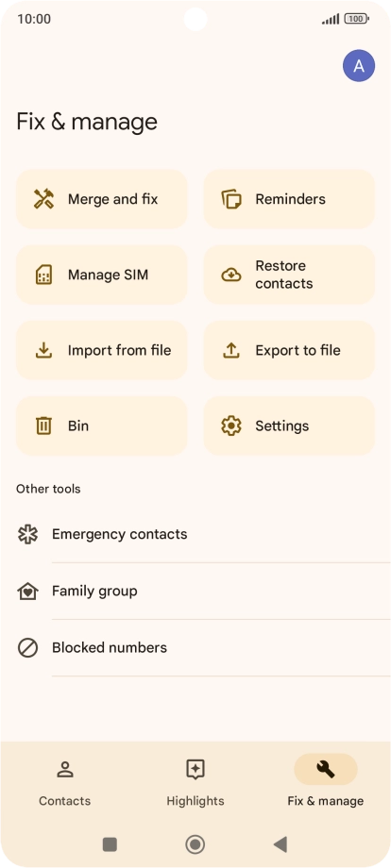Tap the Android back navigation triangle

tap(280, 844)
